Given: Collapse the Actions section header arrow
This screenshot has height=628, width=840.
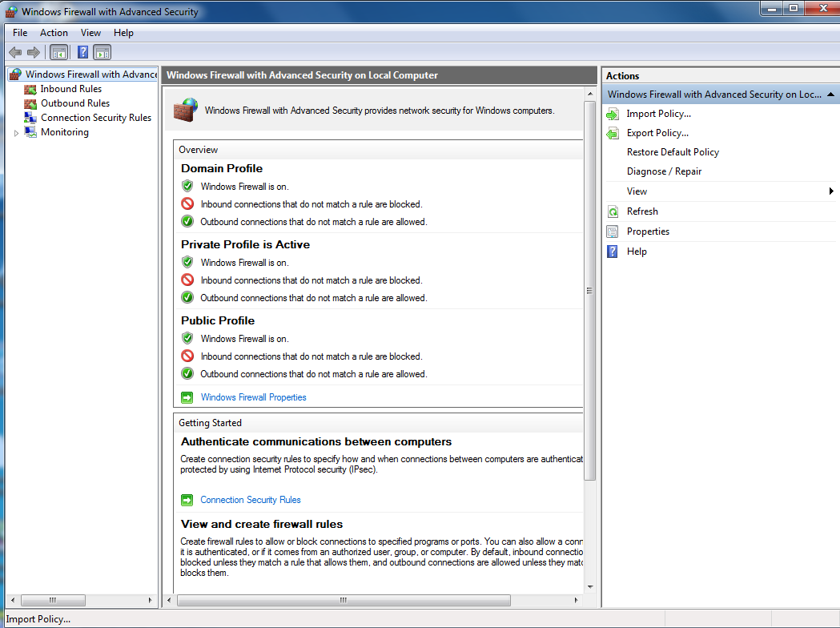Looking at the screenshot, I should (831, 95).
